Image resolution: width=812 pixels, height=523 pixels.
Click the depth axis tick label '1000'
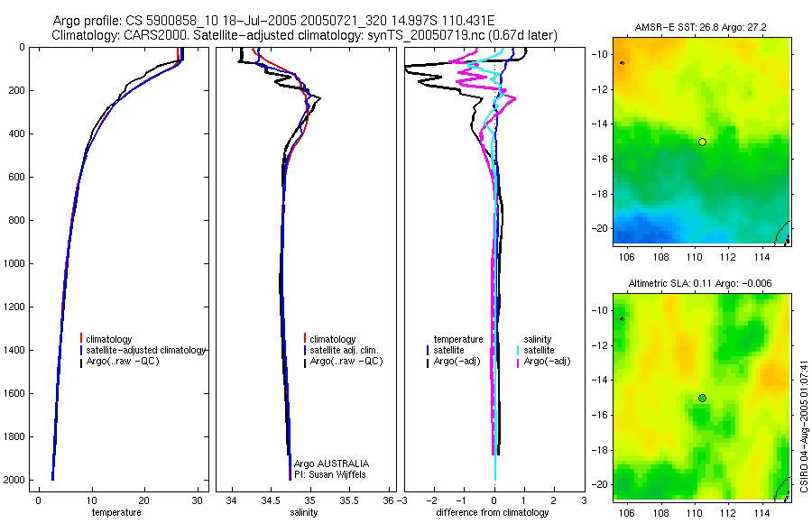[14, 263]
